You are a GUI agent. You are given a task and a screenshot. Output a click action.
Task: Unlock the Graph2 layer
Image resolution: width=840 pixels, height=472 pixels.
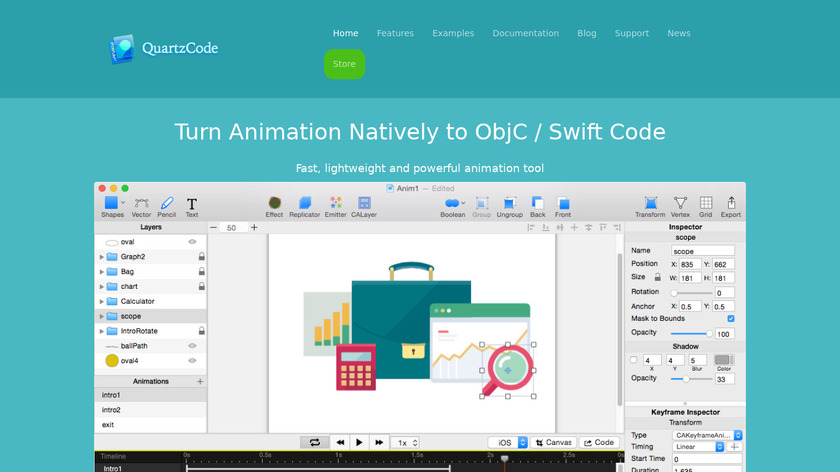point(201,257)
